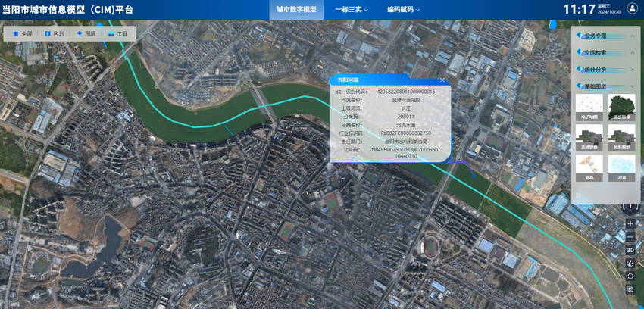The width and height of the screenshot is (644, 309).
Task: Toggle the 河流 river layer
Action: pyautogui.click(x=621, y=167)
